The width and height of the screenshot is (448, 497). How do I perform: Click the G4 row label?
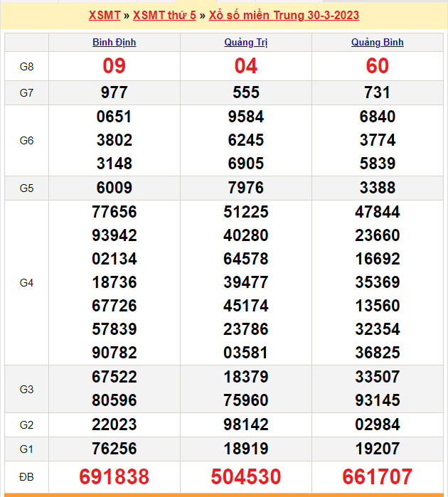tap(26, 282)
